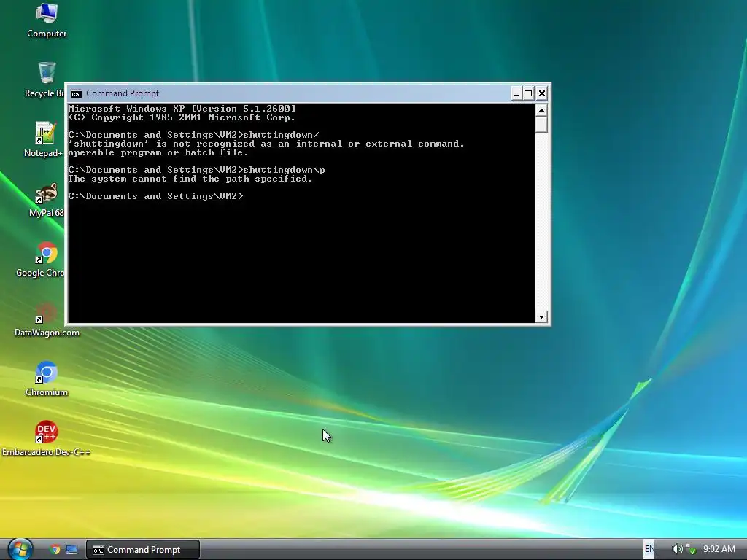Screen dimensions: 747x560
Task: Select the Recycle Bin desktop icon
Action: (x=44, y=80)
